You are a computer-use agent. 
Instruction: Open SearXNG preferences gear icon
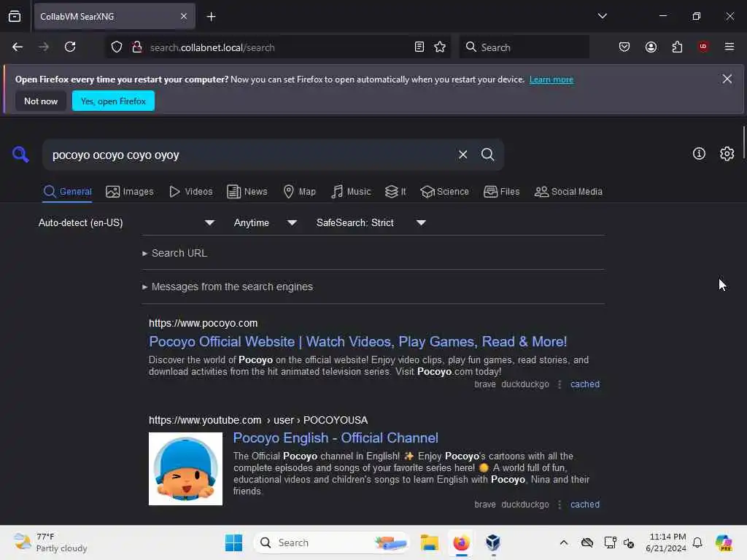[727, 153]
